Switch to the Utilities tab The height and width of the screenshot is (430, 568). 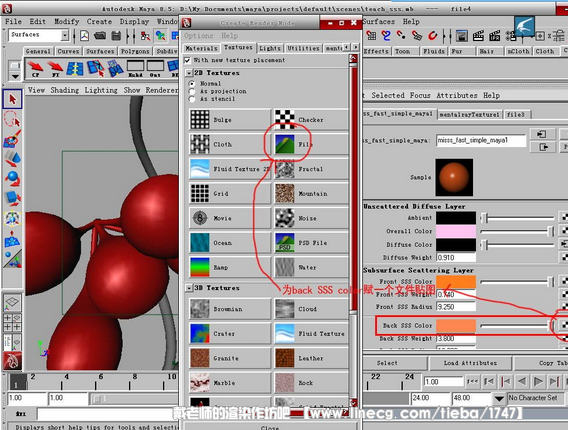[304, 48]
